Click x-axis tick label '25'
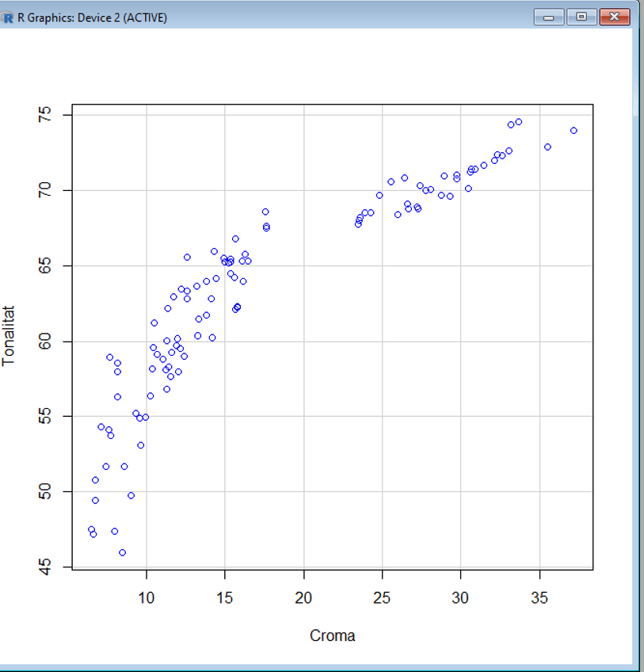 pos(382,598)
